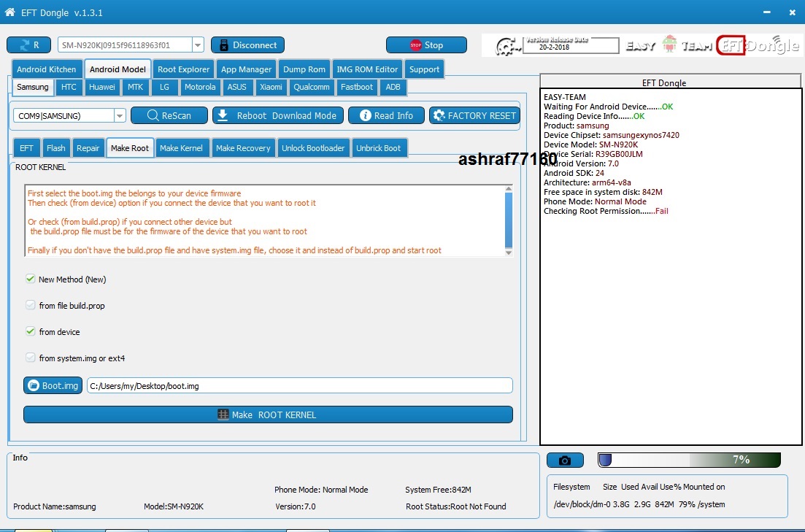This screenshot has width=805, height=532.
Task: Click 'Android SDK: 24' log line
Action: point(574,173)
